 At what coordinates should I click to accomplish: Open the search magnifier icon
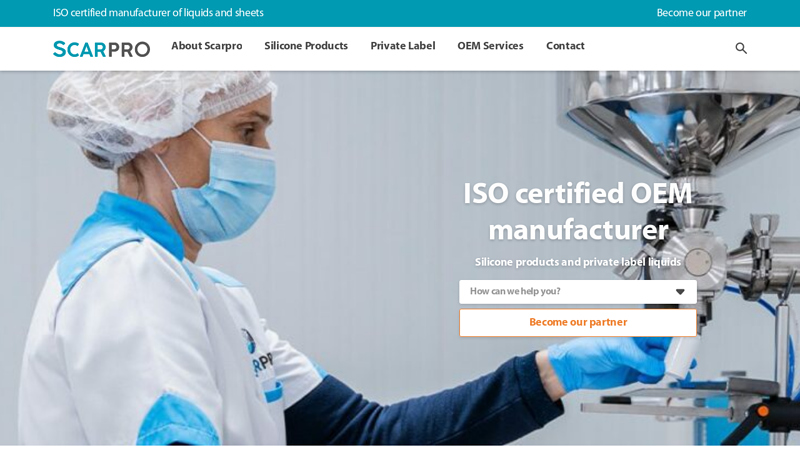[741, 48]
